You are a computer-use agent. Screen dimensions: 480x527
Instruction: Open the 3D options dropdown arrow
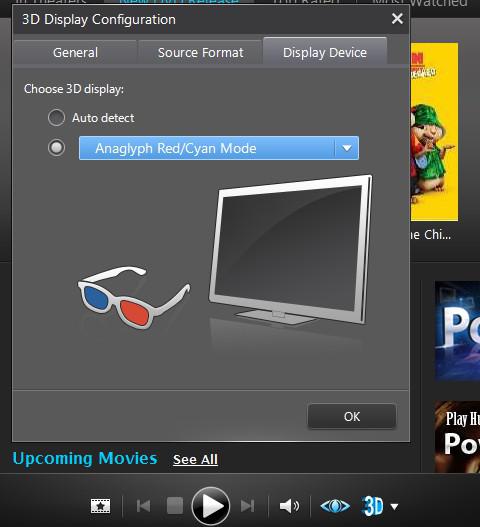(394, 506)
